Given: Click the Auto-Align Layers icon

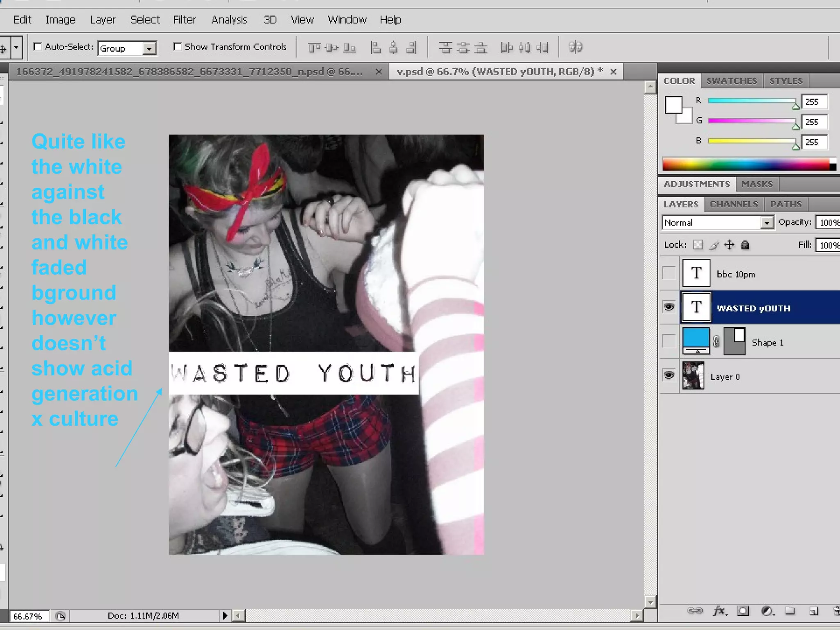Looking at the screenshot, I should pos(575,47).
